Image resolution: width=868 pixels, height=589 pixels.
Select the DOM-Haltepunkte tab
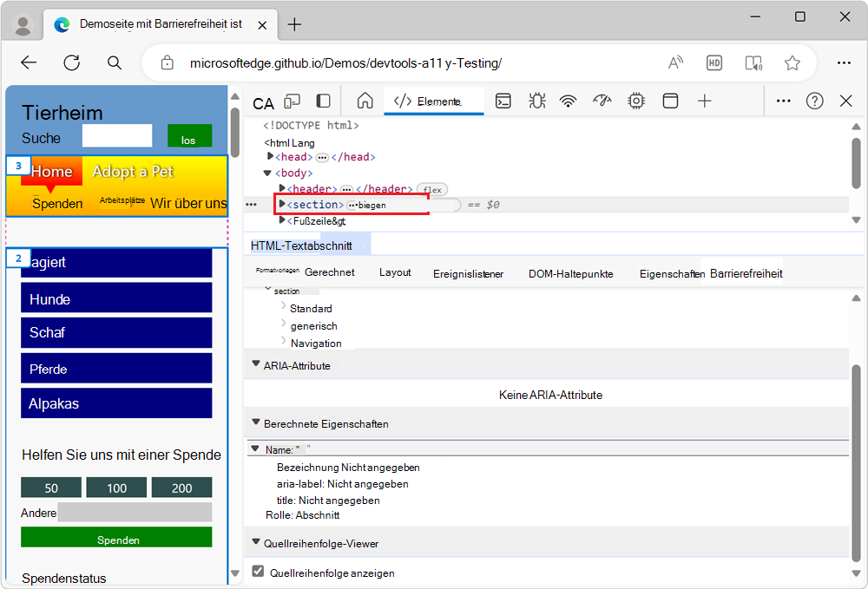point(570,273)
